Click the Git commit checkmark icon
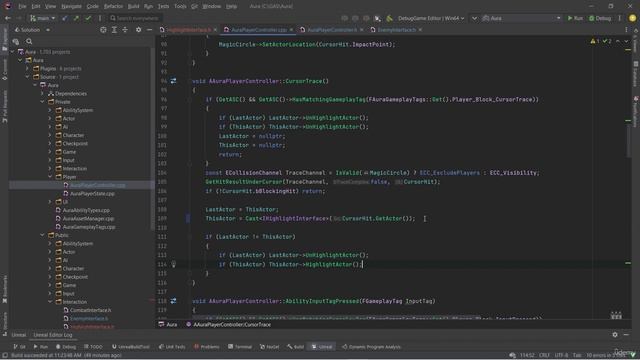 click(88, 18)
